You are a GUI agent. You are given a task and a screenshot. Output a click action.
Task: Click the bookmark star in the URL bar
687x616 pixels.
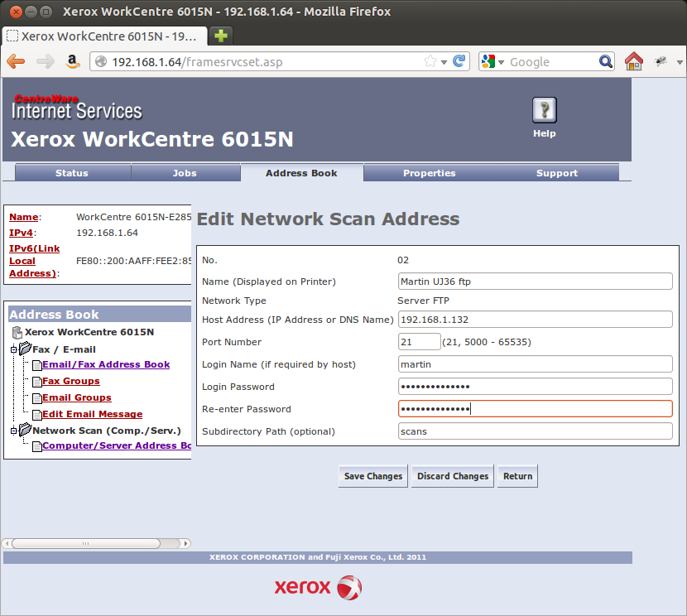[430, 61]
